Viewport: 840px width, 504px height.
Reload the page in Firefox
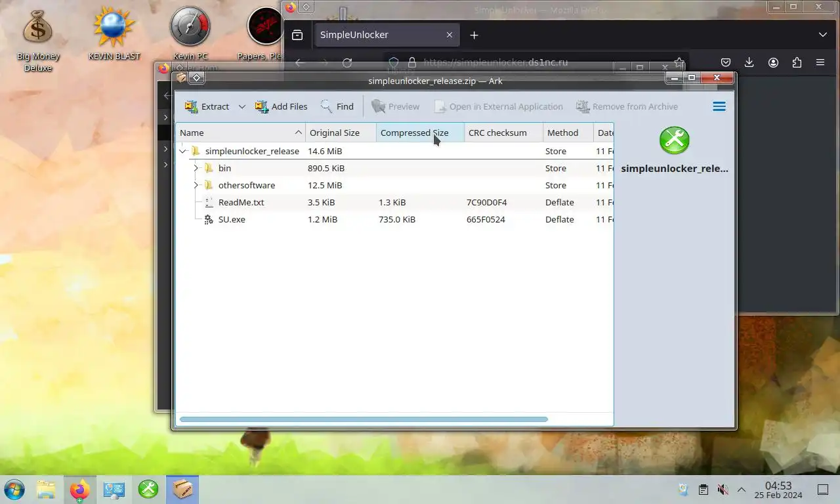[347, 62]
